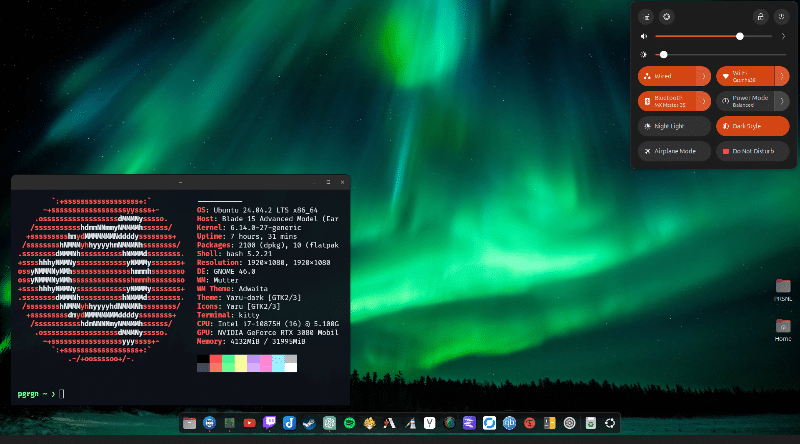Click the brightness slider handle
The image size is (800, 444).
tap(664, 54)
